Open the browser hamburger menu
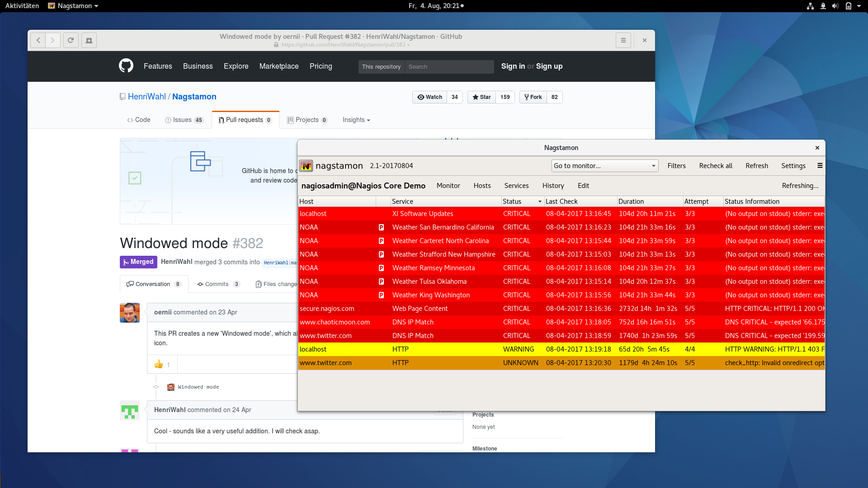Screen dimensions: 868x488 [x=623, y=40]
